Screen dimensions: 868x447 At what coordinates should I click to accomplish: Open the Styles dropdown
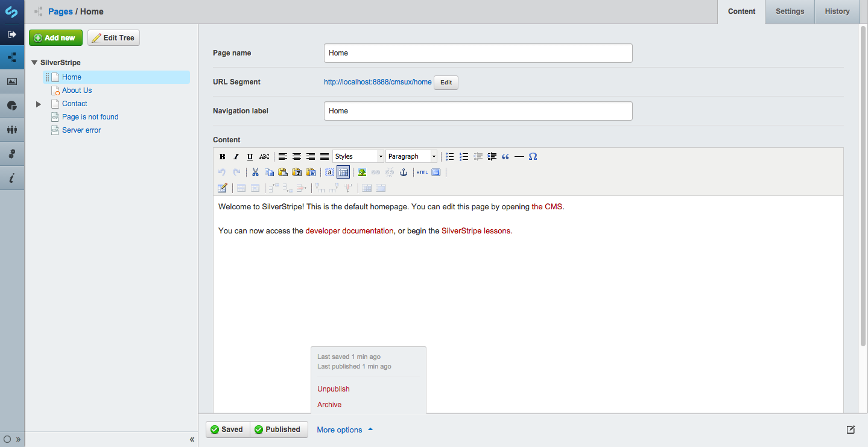pyautogui.click(x=358, y=157)
